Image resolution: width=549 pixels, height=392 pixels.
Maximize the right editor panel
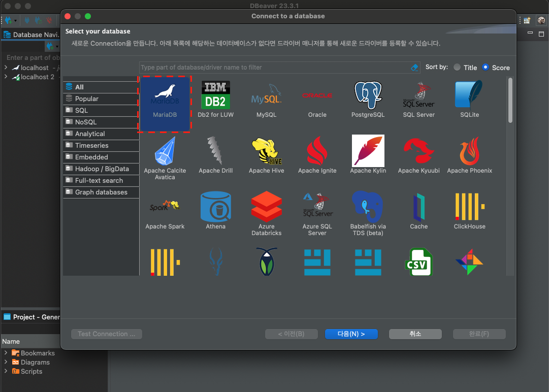(541, 34)
